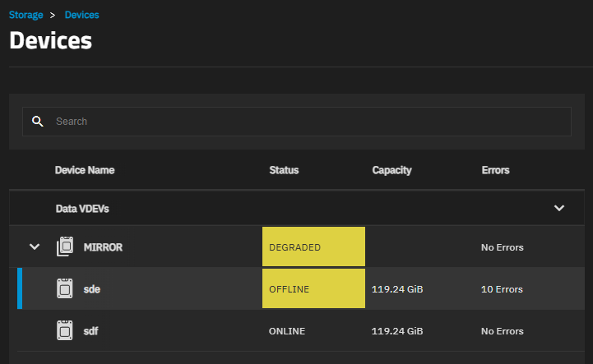
Task: Open the Devices breadcrumb link
Action: click(x=81, y=15)
